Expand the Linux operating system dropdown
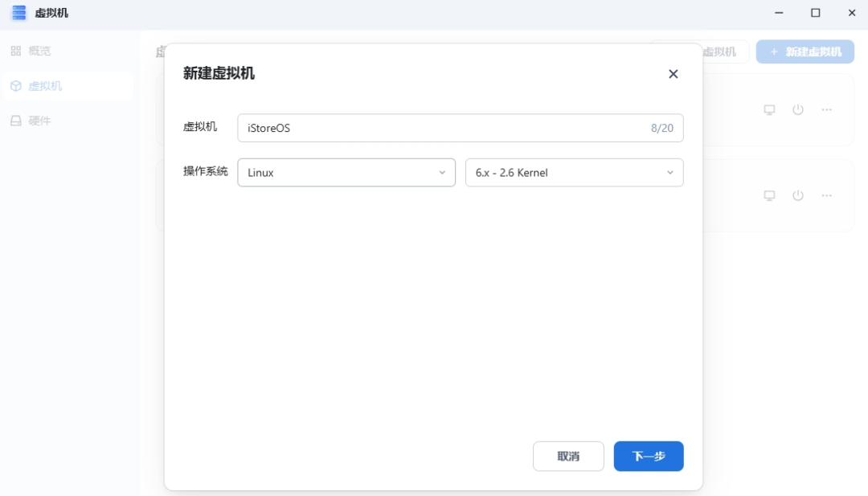 coord(346,172)
